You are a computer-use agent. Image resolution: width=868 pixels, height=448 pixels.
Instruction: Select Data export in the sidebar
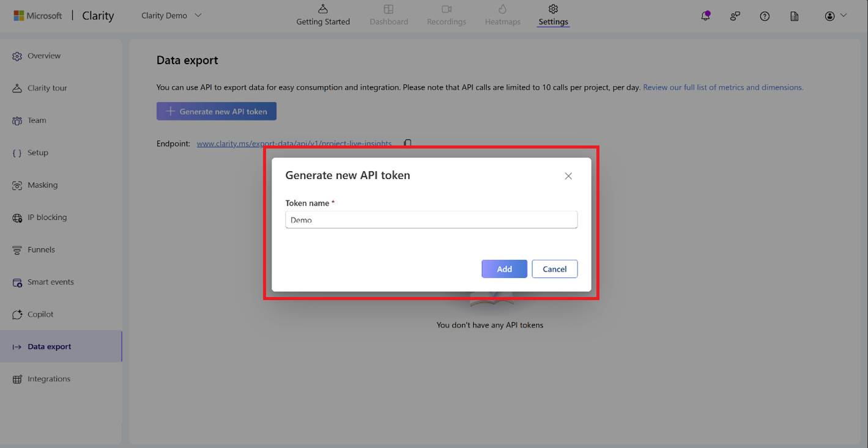[x=61, y=347]
